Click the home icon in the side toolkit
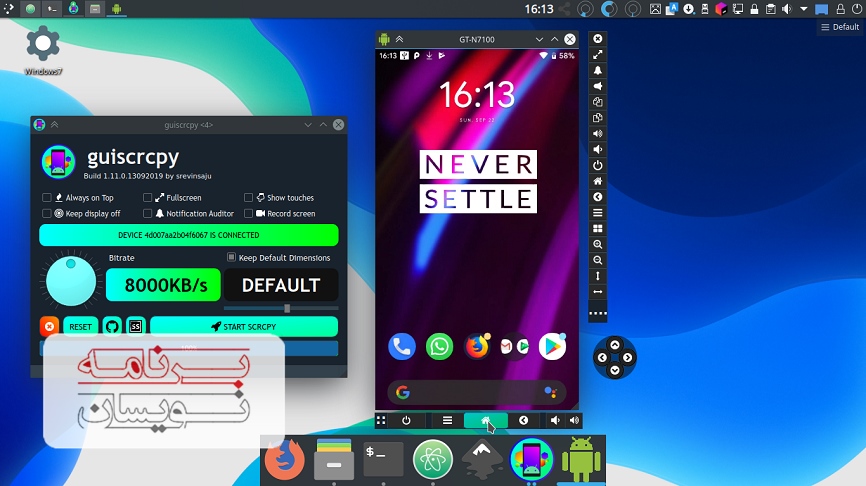 [598, 181]
